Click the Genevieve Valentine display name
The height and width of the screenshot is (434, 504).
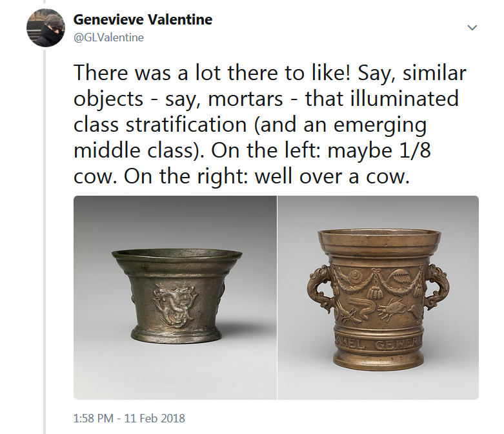[143, 19]
